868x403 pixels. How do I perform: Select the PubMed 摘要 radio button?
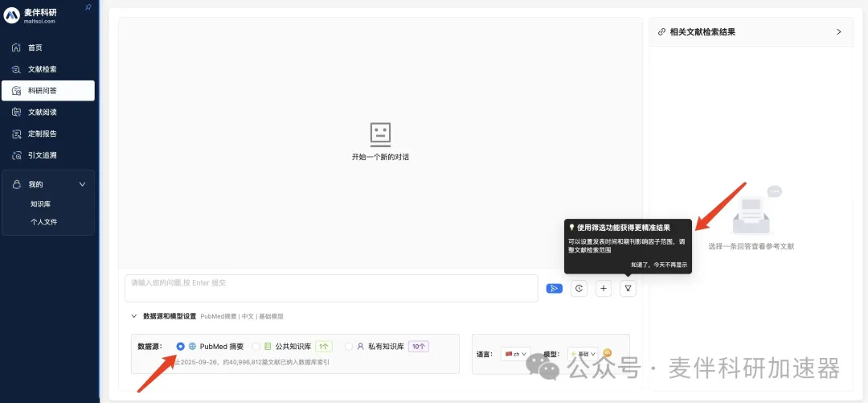tap(180, 347)
